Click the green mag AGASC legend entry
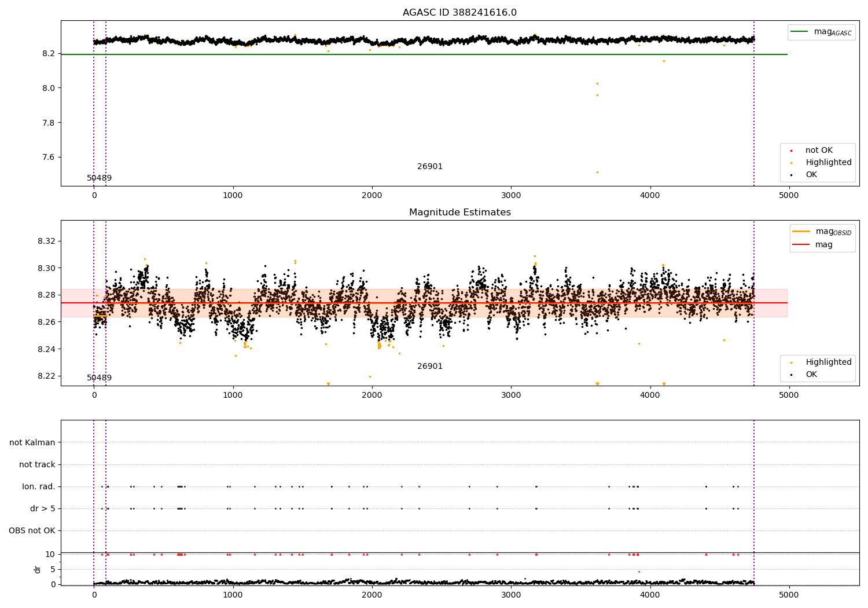 821,32
